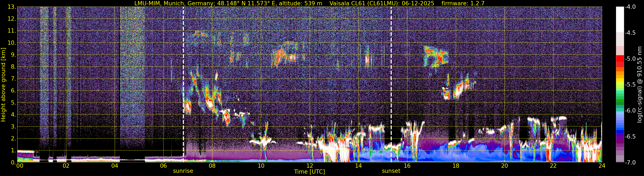Screen dimensions: 644x176
Task: Click the '24' time tick label
Action: click(x=602, y=166)
